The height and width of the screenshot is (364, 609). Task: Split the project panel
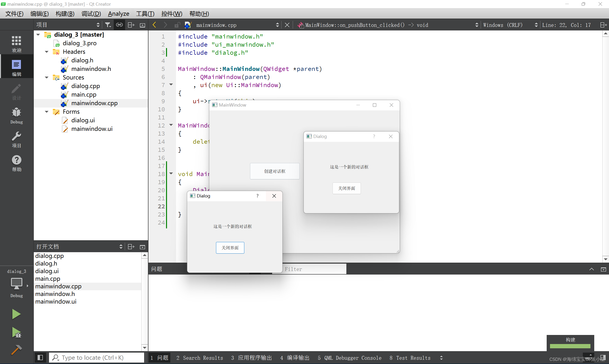click(x=131, y=25)
